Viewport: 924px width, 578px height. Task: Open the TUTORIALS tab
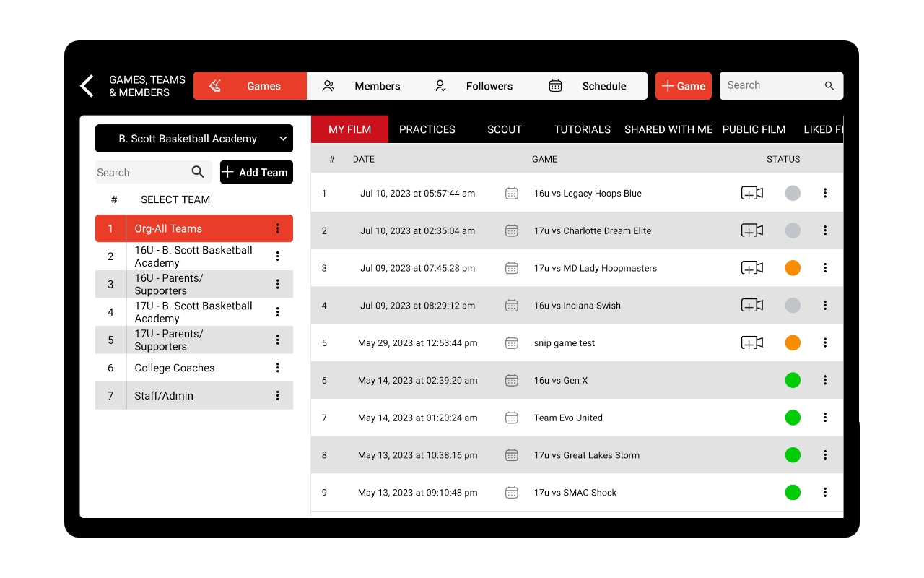click(x=583, y=129)
